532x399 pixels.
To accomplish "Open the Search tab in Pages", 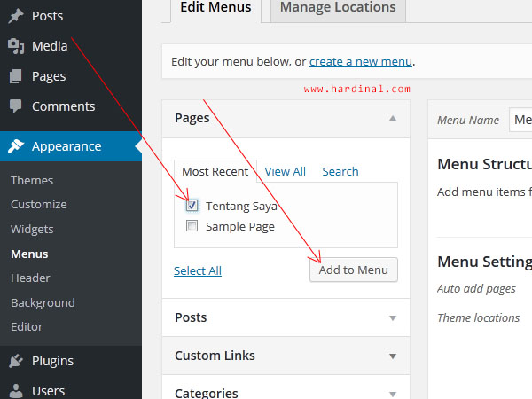I will coord(340,172).
